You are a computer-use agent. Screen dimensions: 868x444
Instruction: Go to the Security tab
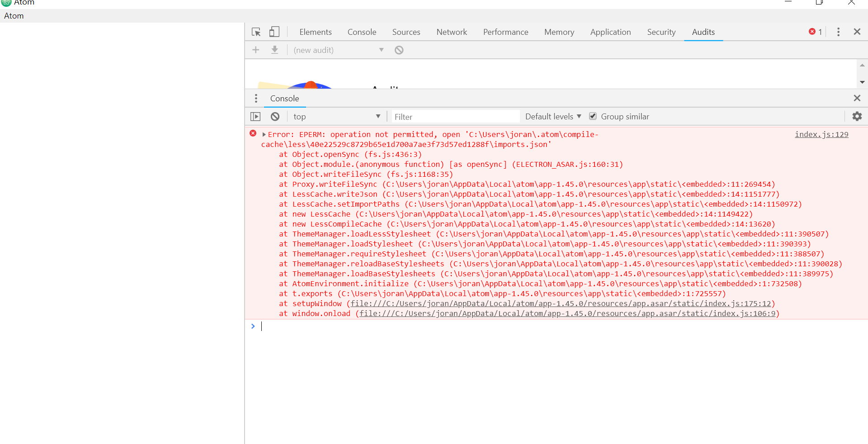[x=661, y=32]
